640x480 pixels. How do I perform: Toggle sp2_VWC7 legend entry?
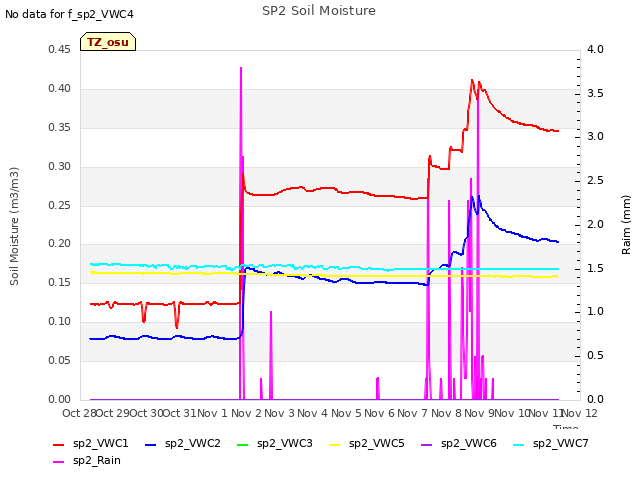551,443
